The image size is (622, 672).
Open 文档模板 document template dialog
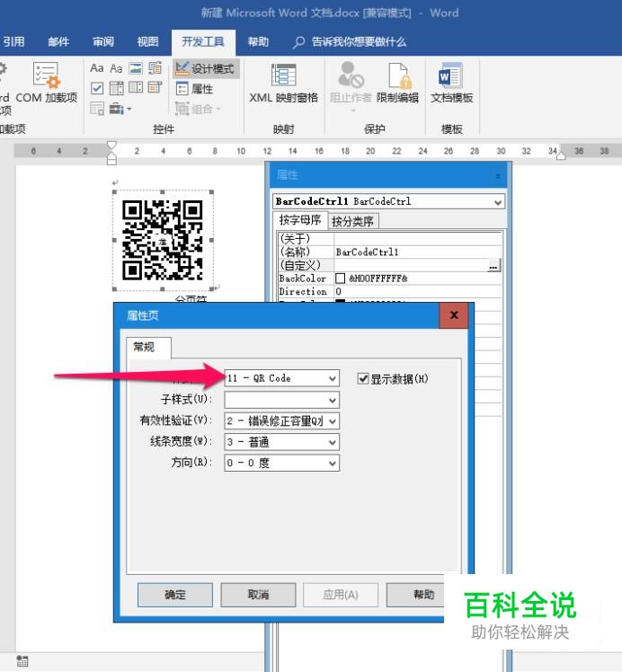[x=452, y=83]
